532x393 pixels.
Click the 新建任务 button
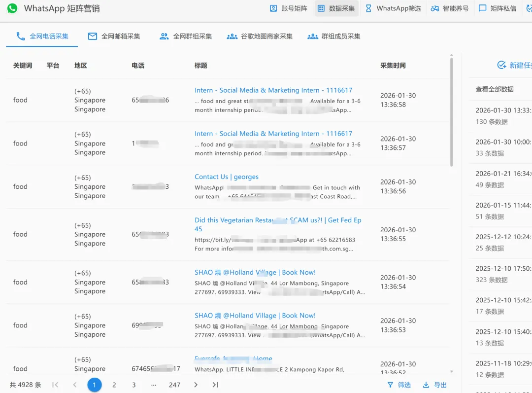pos(514,65)
